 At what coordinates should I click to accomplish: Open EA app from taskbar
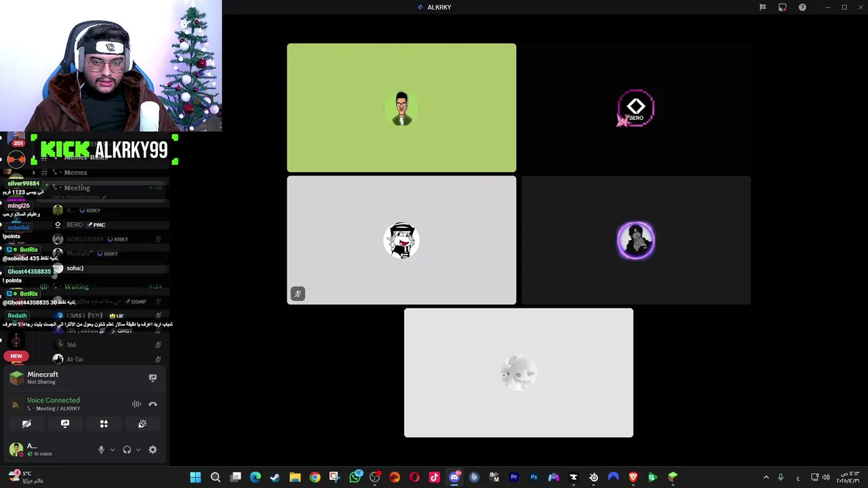tap(395, 477)
